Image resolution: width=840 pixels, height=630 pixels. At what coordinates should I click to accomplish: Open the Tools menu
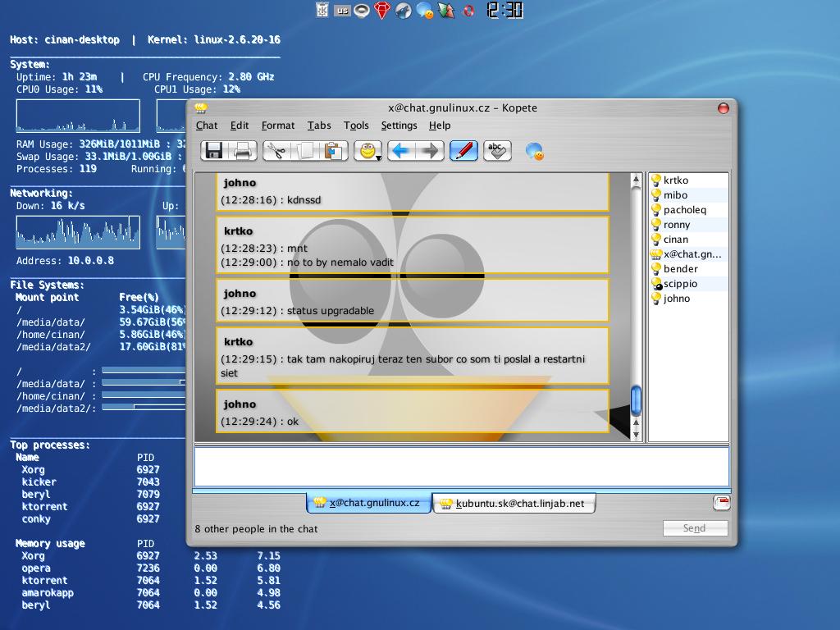(356, 126)
